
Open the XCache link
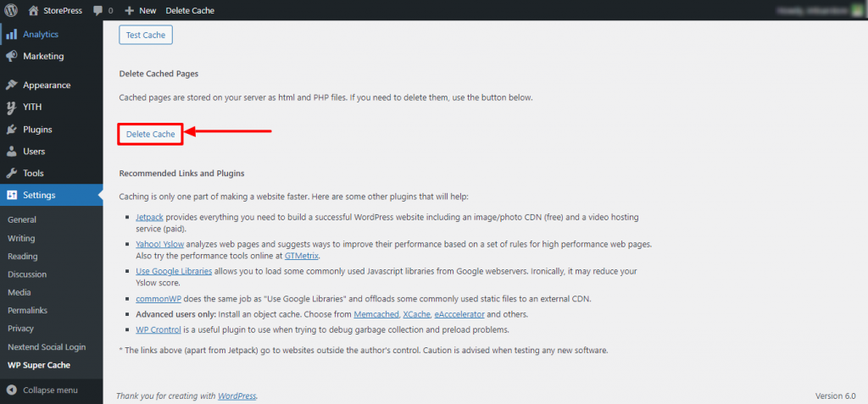[x=416, y=314]
